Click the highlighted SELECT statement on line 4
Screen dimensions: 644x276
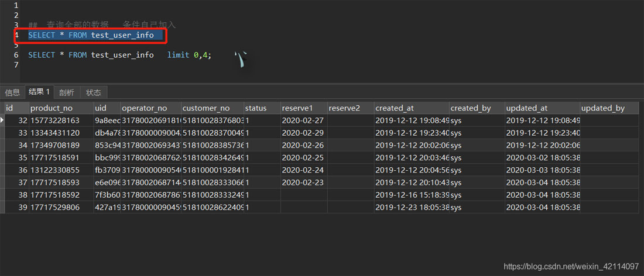[91, 35]
